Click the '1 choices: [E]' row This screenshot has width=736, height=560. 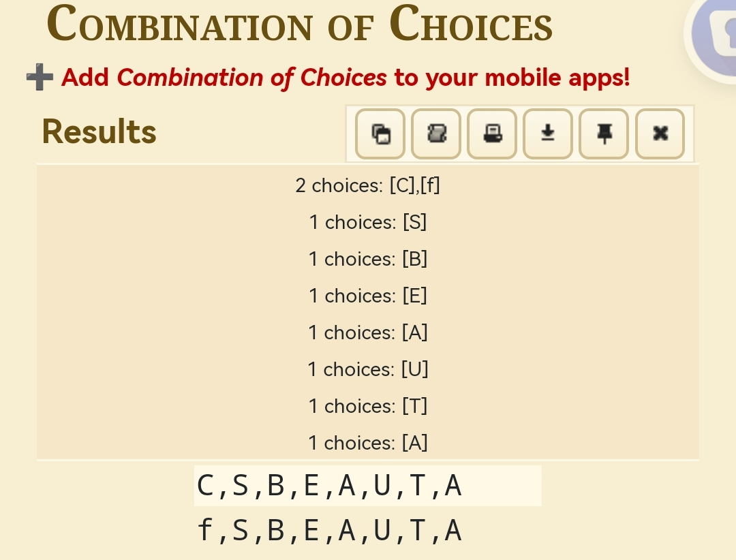click(367, 296)
